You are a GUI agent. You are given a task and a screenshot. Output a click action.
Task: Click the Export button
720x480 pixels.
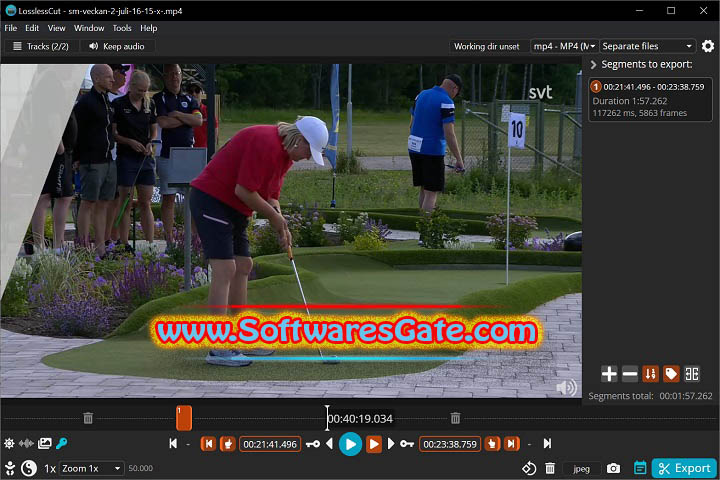coord(684,469)
